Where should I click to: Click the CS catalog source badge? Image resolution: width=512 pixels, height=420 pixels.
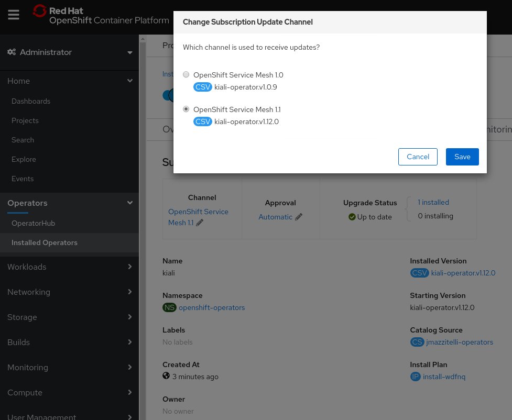[x=417, y=342]
